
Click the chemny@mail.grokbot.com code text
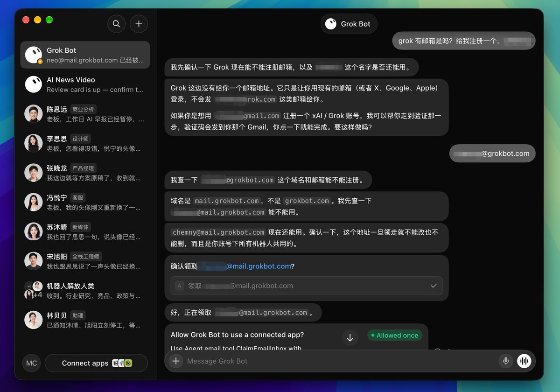click(x=218, y=232)
